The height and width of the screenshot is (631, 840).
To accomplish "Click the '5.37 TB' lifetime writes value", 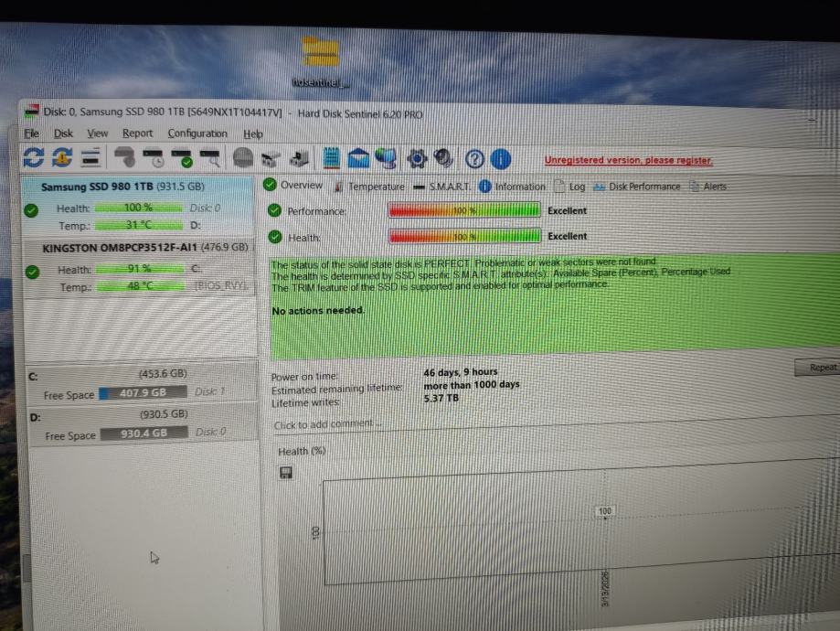I will click(441, 398).
